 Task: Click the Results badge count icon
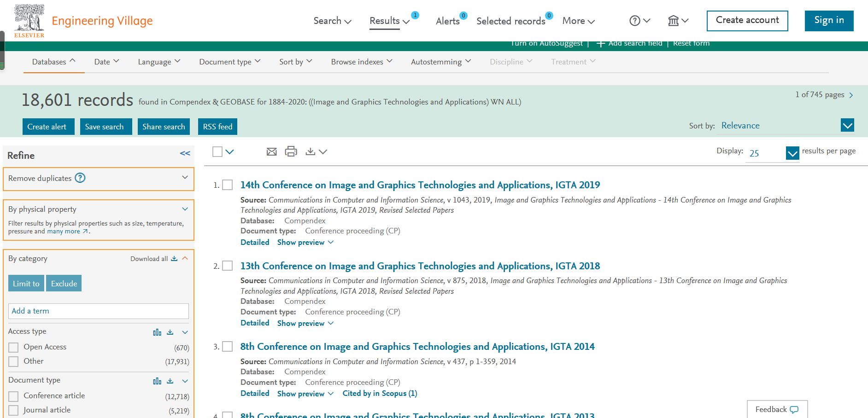[x=415, y=15]
